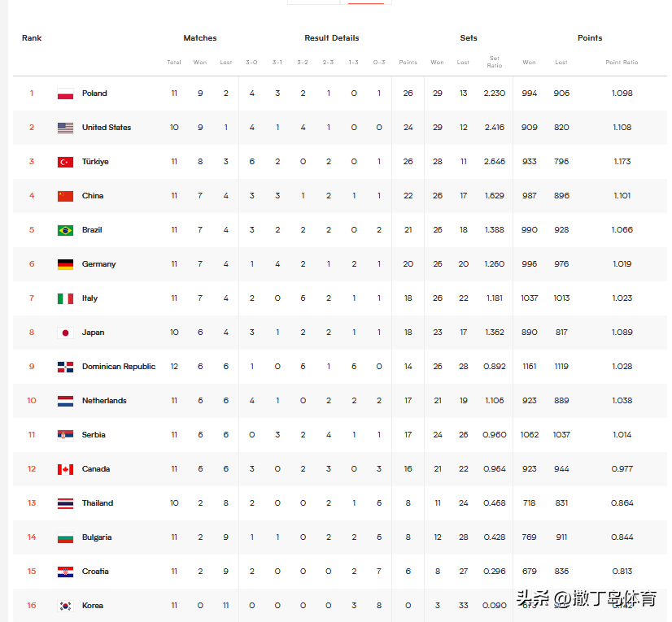Select the Brazil flag icon
Screen dimensions: 672x622
(65, 230)
